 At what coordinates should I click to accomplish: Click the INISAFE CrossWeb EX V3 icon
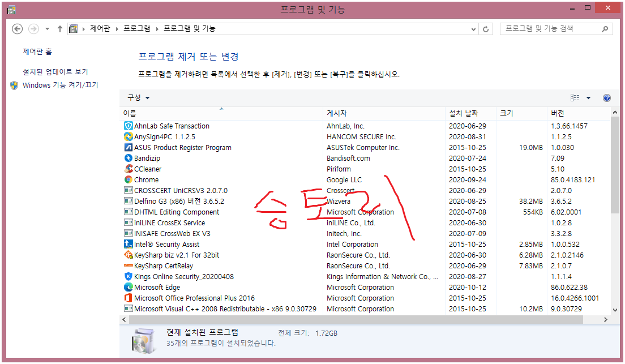pyautogui.click(x=129, y=234)
